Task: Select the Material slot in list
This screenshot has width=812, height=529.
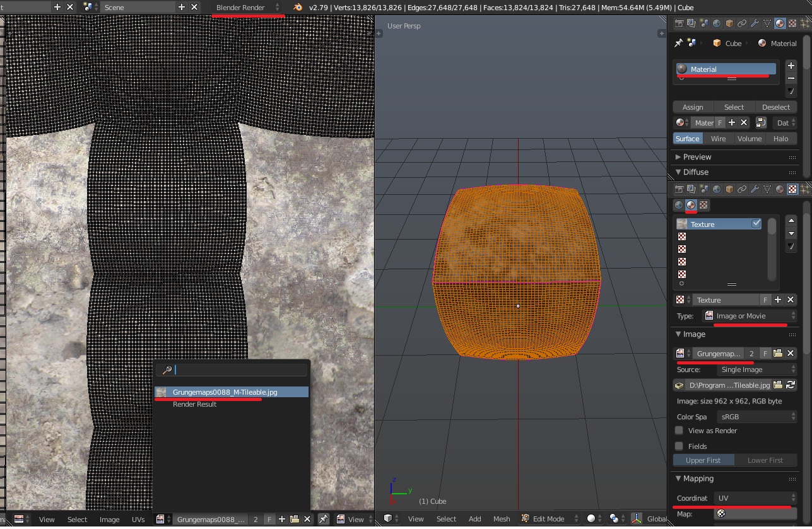Action: tap(726, 69)
